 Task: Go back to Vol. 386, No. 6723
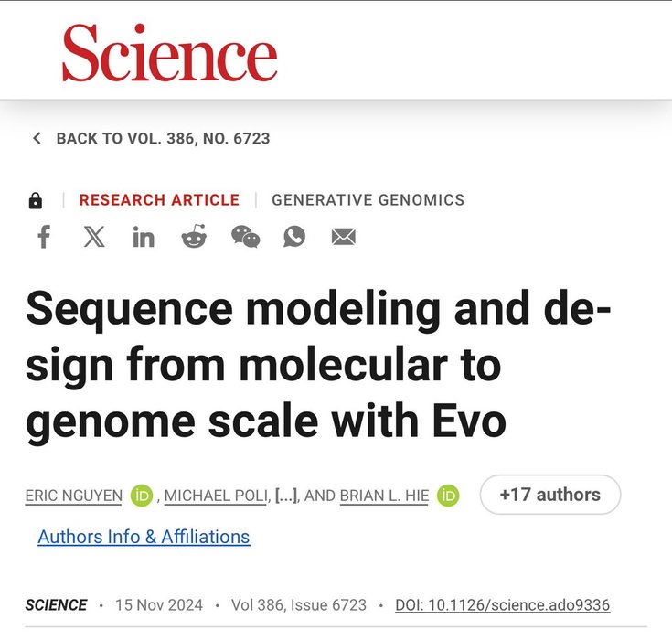pyautogui.click(x=151, y=139)
